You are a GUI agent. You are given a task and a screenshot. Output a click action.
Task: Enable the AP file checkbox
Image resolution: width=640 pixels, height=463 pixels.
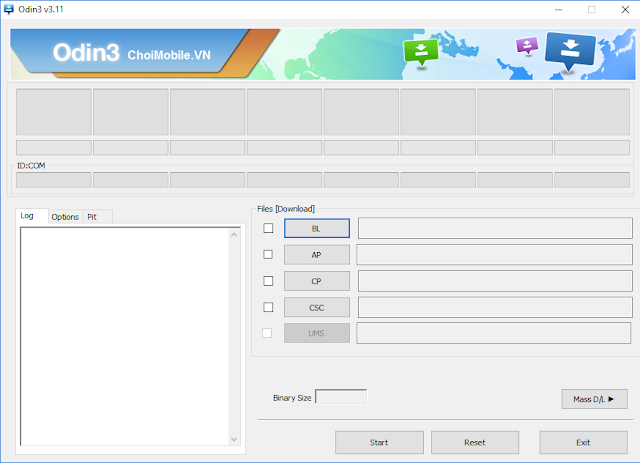[x=268, y=254]
